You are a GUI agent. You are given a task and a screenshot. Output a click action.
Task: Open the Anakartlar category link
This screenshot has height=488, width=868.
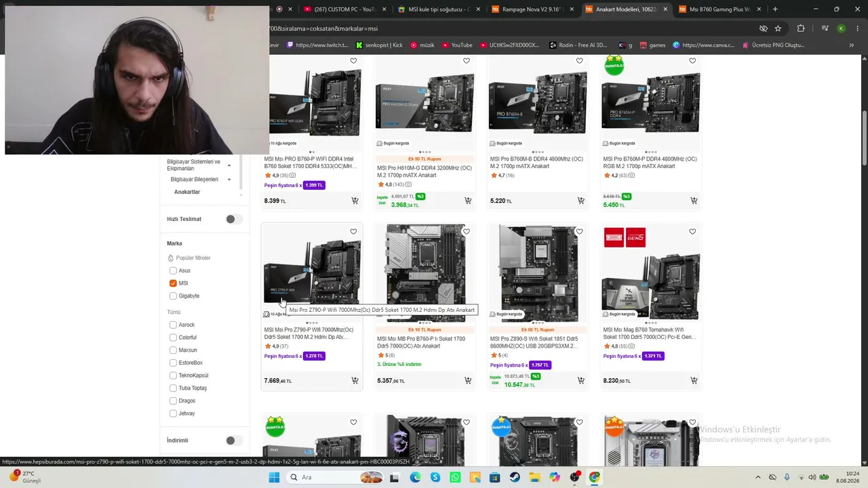[187, 192]
